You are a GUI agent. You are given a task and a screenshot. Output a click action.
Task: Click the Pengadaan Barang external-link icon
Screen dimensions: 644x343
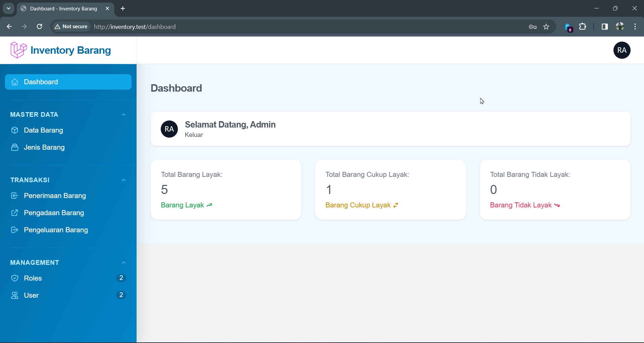[14, 213]
